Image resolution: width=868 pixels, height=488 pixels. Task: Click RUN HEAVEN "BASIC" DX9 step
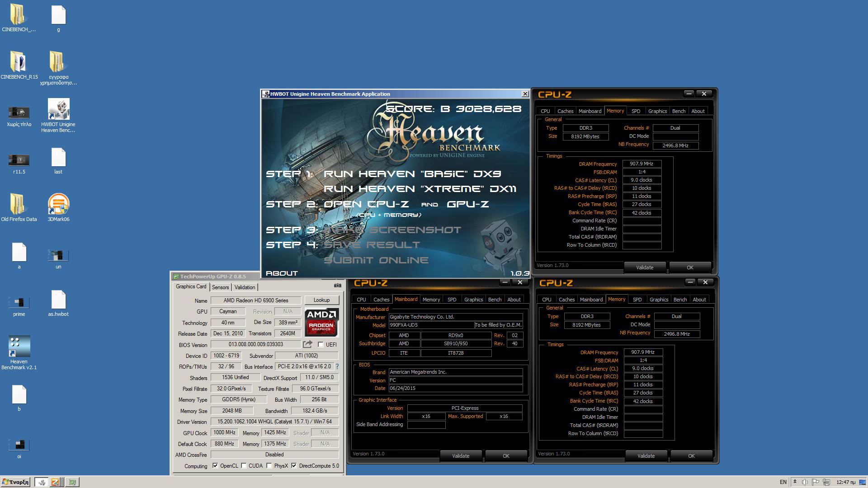pyautogui.click(x=412, y=174)
